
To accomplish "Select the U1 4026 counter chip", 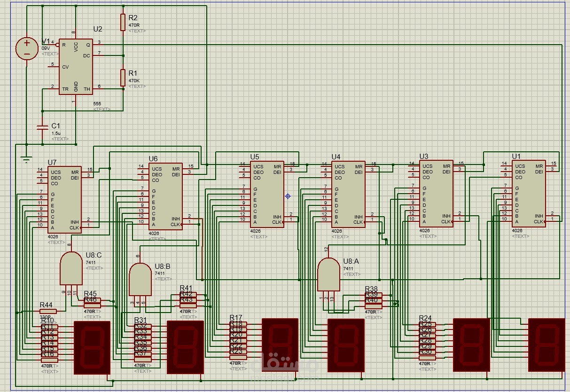I will 529,194.
